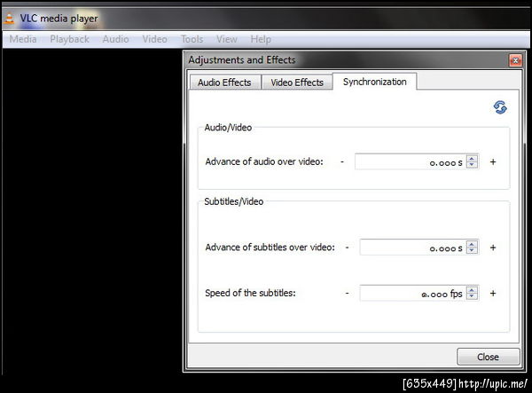This screenshot has width=532, height=393.
Task: Decrease audio advance with the spinner down arrow
Action: pos(472,165)
